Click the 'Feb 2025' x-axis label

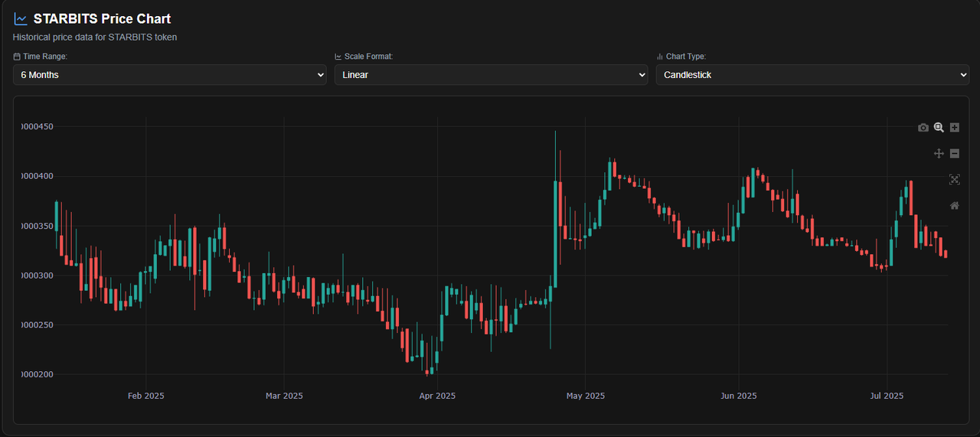(145, 396)
